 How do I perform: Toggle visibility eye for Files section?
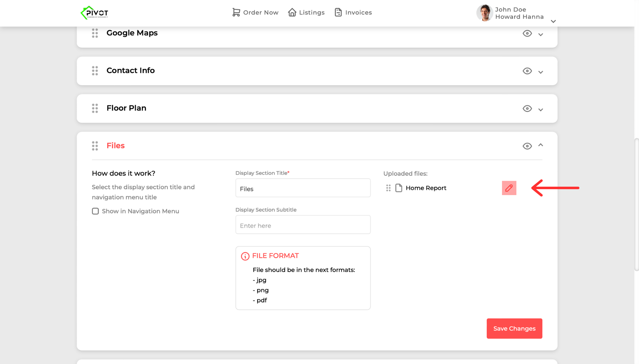[527, 146]
